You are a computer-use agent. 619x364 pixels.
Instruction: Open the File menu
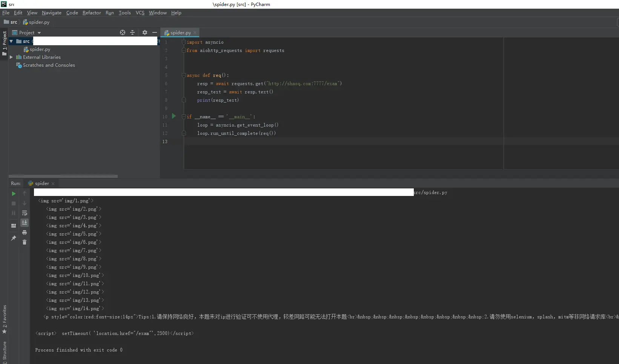coord(6,13)
